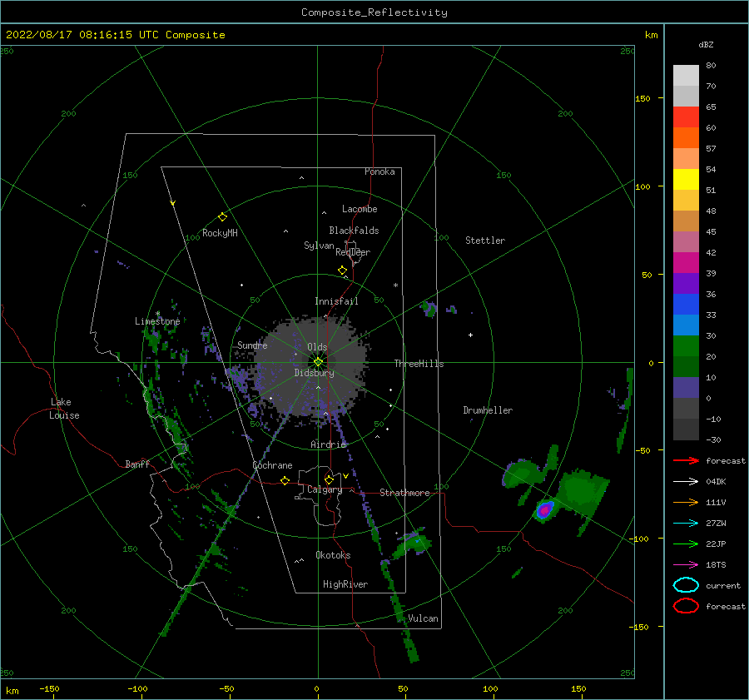Screen dimensions: 749x700
Task: Click the Banff label on map
Action: point(137,464)
